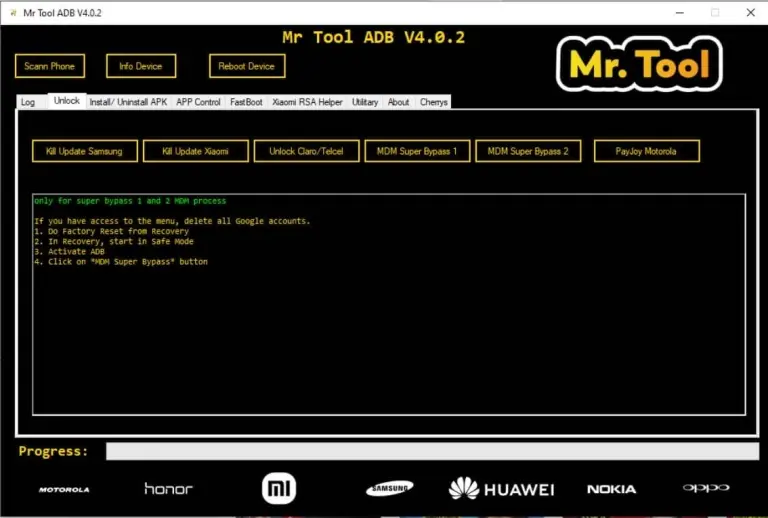
Task: Launch MDM Super Bypass 2
Action: (x=528, y=151)
